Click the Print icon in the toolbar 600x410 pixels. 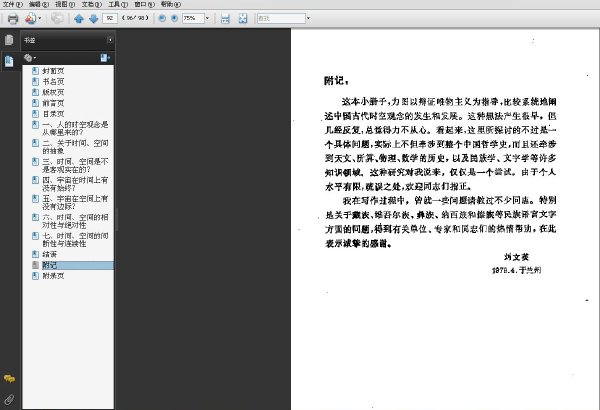(13, 18)
